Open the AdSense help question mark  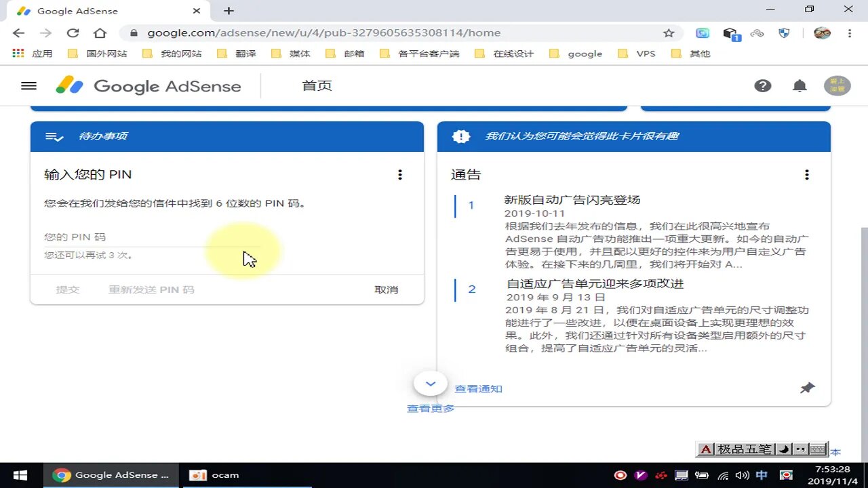point(763,86)
